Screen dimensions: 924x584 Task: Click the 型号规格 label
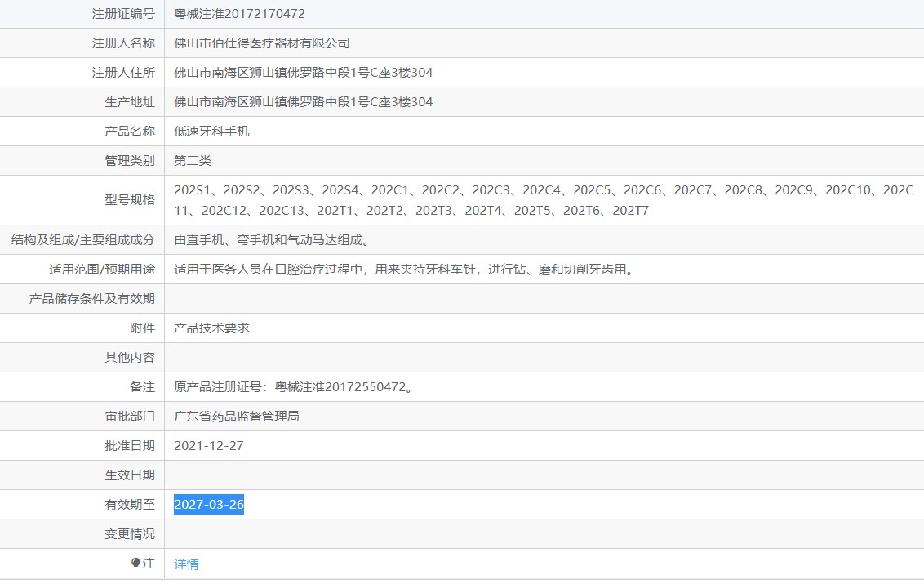pos(130,200)
